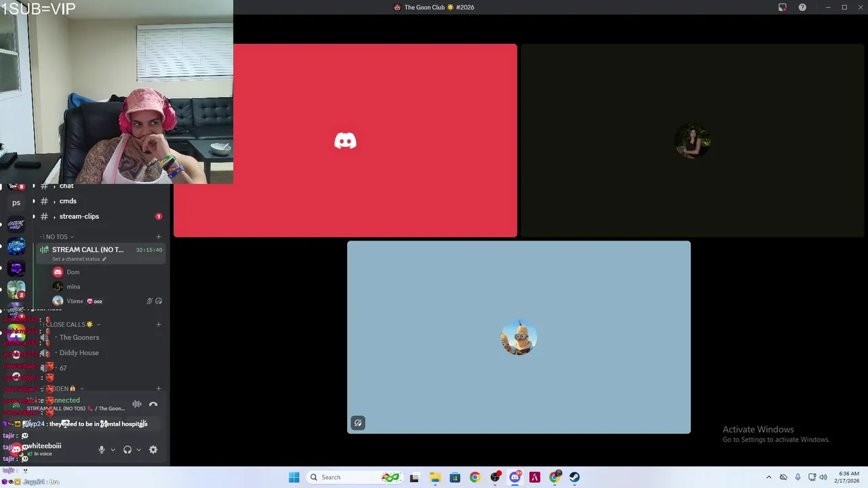Viewport: 868px width, 488px height.
Task: Add a channel to CLOSE CALLS category
Action: tap(159, 324)
